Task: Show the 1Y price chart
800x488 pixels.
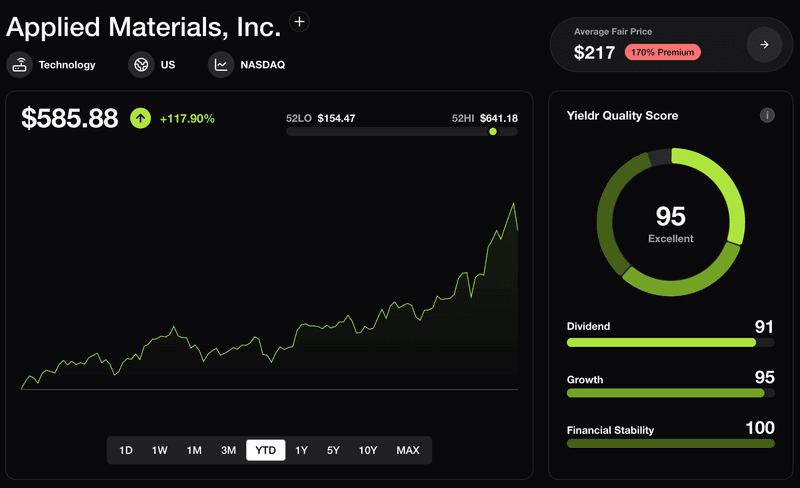Action: 302,450
